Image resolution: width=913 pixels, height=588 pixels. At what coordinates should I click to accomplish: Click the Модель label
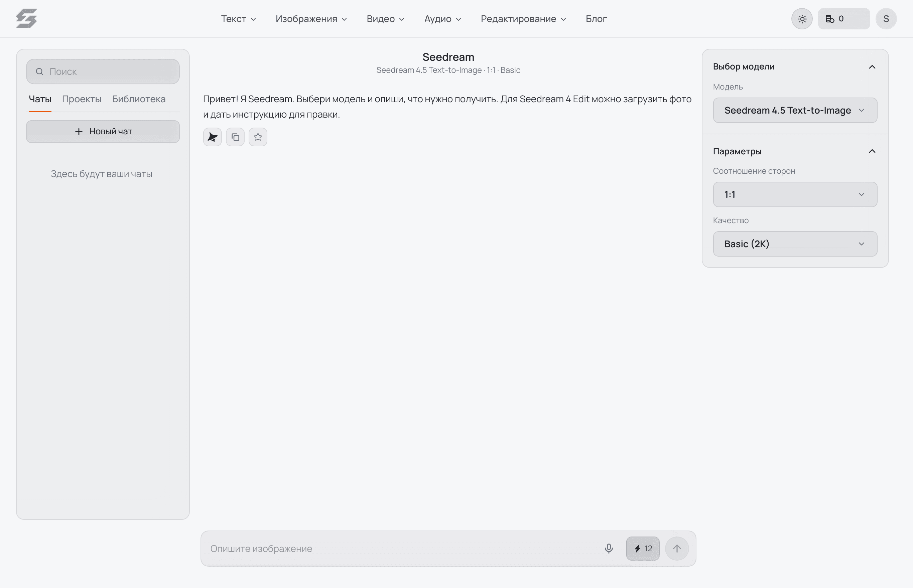pyautogui.click(x=728, y=87)
